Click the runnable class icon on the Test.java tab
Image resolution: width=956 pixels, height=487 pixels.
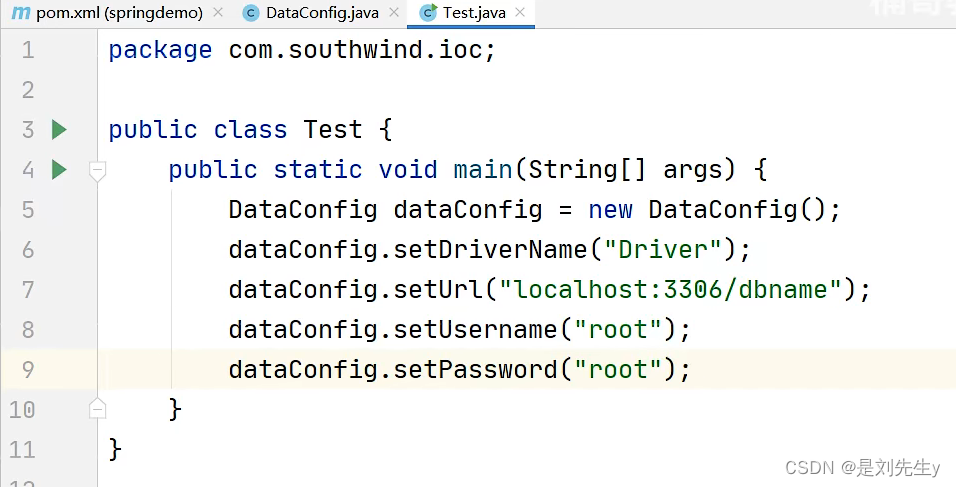coord(429,13)
